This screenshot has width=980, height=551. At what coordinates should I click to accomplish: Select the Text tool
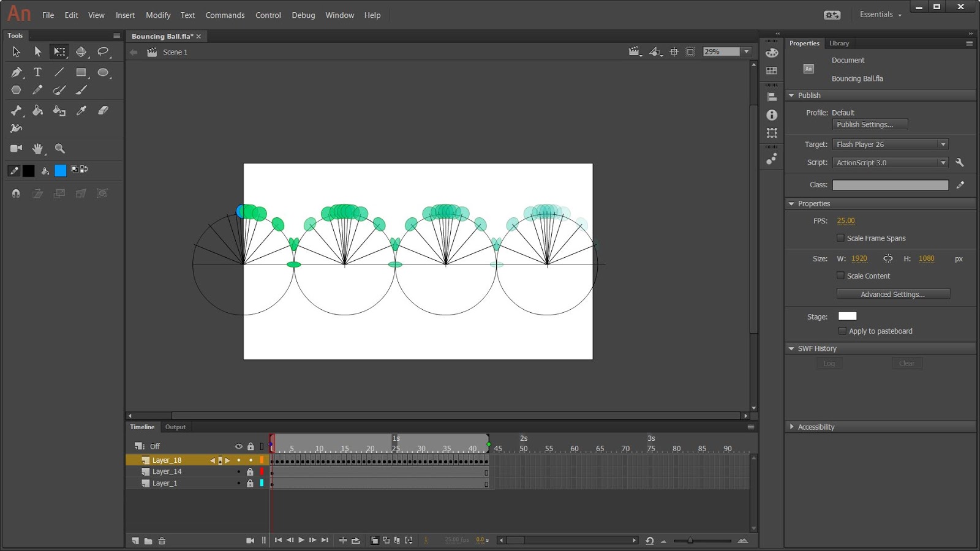37,72
